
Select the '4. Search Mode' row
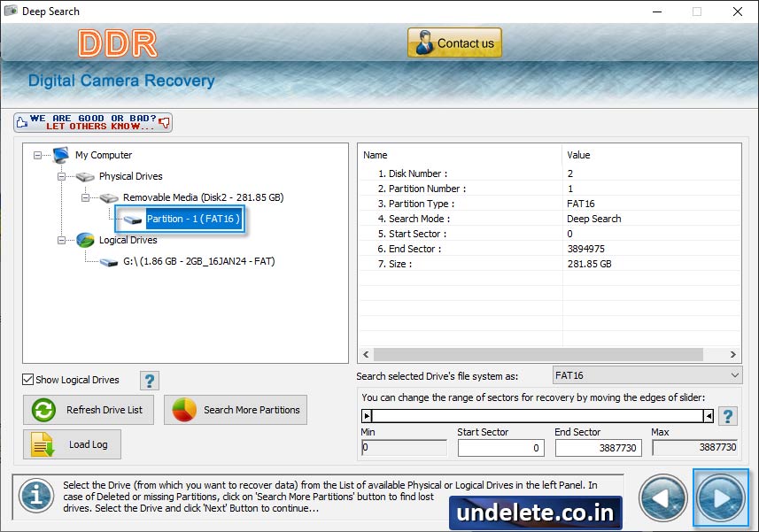point(550,218)
